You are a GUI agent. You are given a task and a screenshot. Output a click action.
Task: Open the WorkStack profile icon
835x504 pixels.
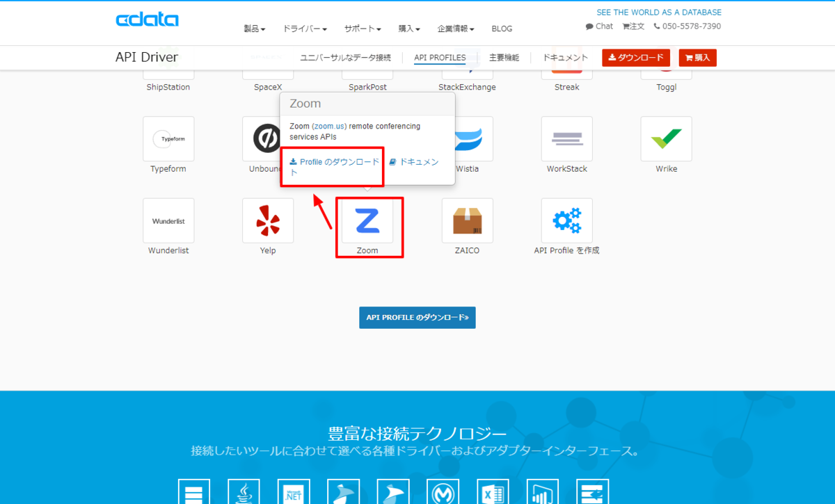567,139
